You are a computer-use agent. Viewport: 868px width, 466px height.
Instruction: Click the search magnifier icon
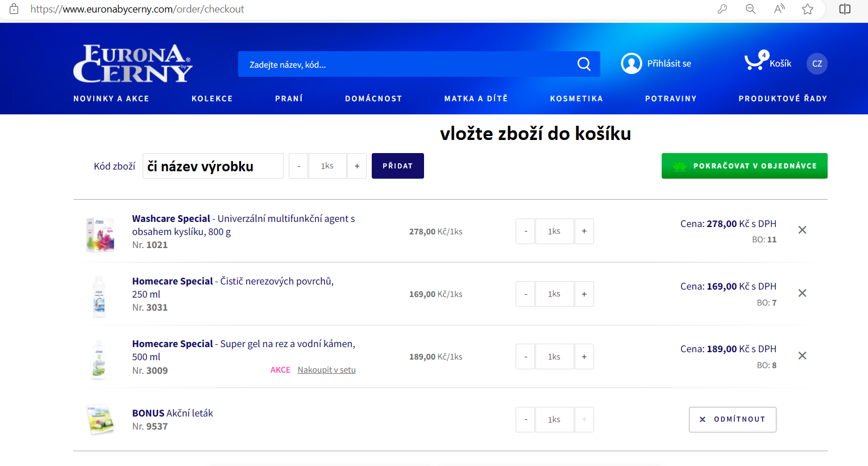(x=584, y=64)
